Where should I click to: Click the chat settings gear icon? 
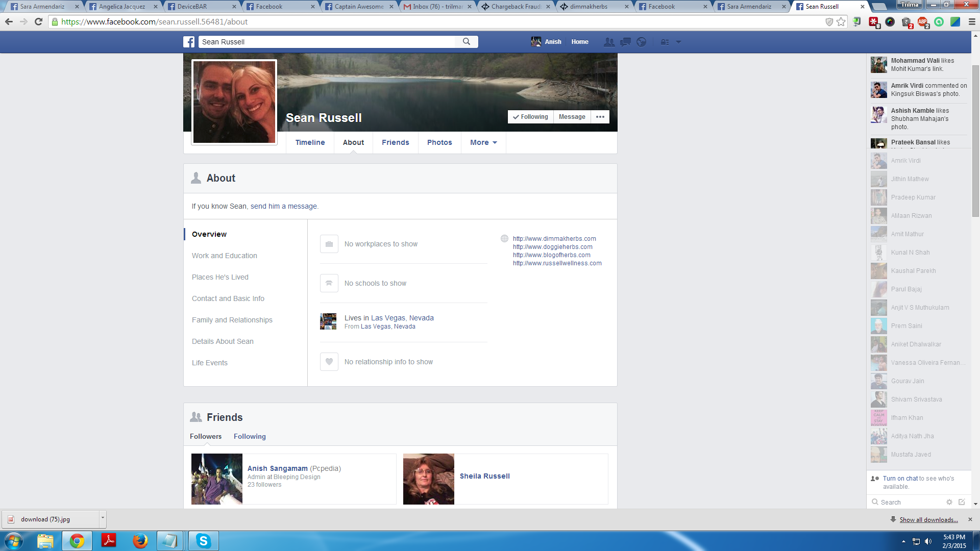click(x=949, y=502)
